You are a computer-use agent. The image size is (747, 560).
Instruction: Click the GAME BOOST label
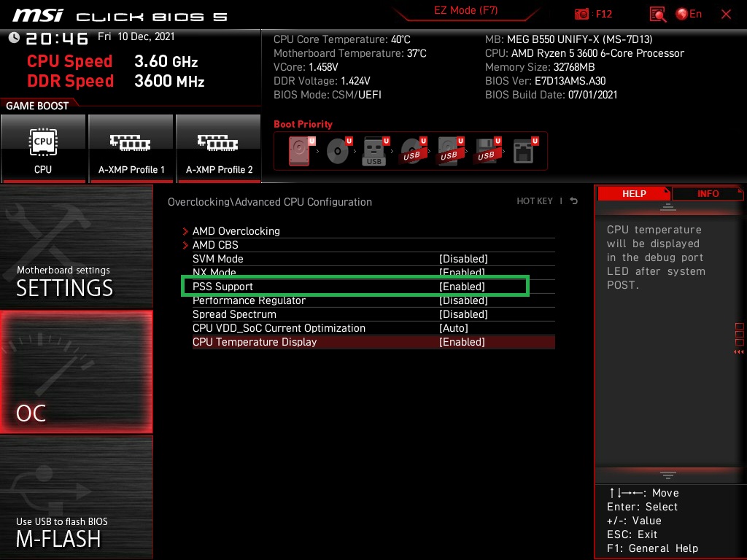click(x=37, y=106)
